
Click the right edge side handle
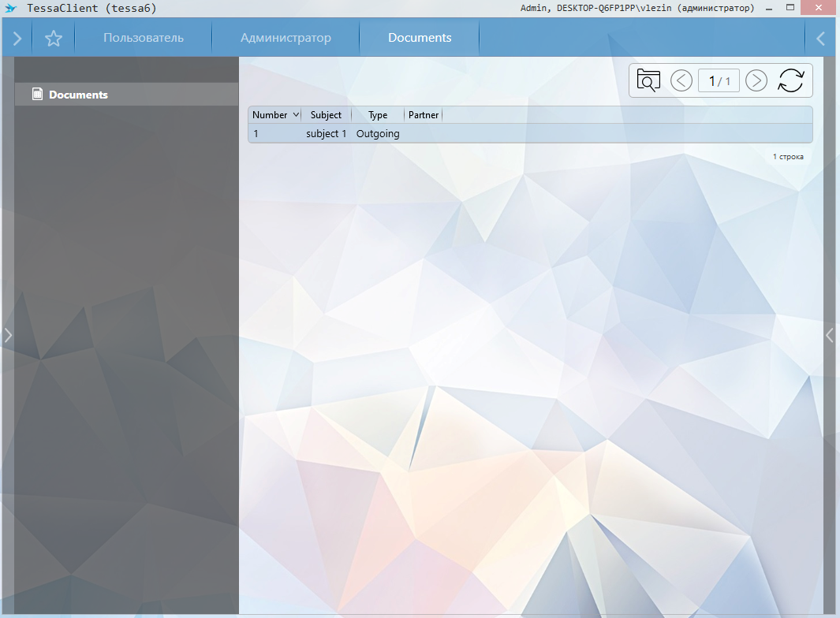point(830,335)
